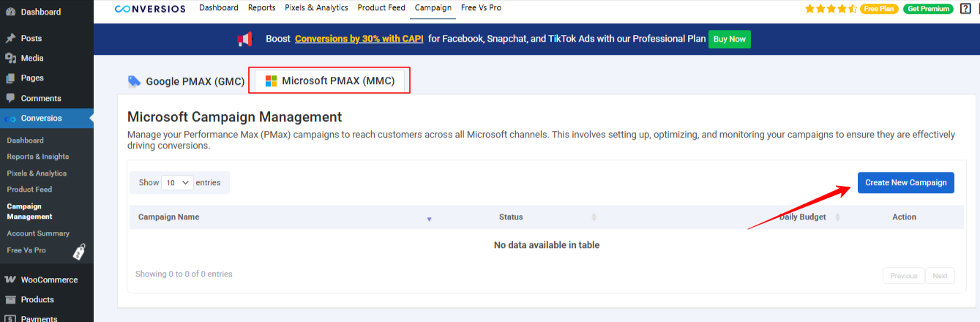Open Conversios submenu Dashboard link
Viewport: 980px width, 322px height.
coord(26,141)
